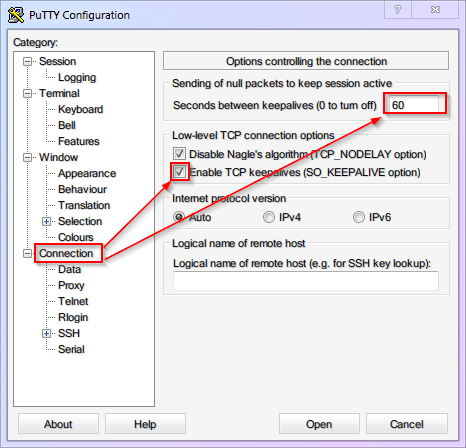Select the Serial tree item

click(x=71, y=349)
